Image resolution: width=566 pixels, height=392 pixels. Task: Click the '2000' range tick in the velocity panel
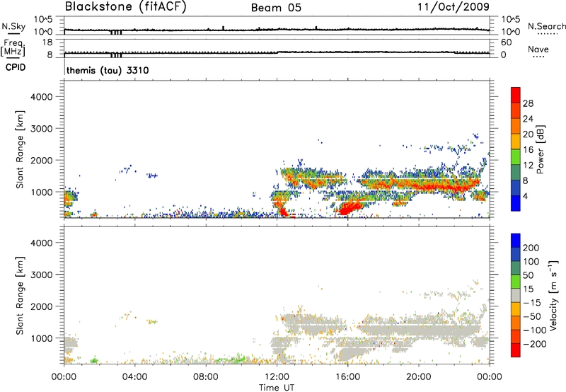click(42, 306)
